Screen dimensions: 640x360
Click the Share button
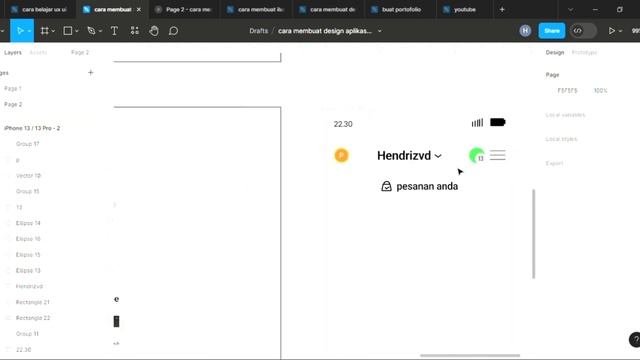[x=552, y=31]
